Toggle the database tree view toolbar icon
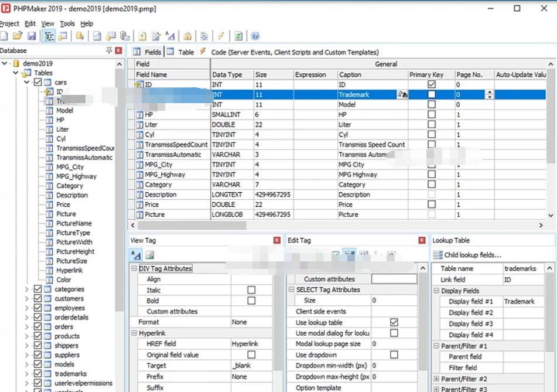Image resolution: width=557 pixels, height=392 pixels. click(x=49, y=36)
